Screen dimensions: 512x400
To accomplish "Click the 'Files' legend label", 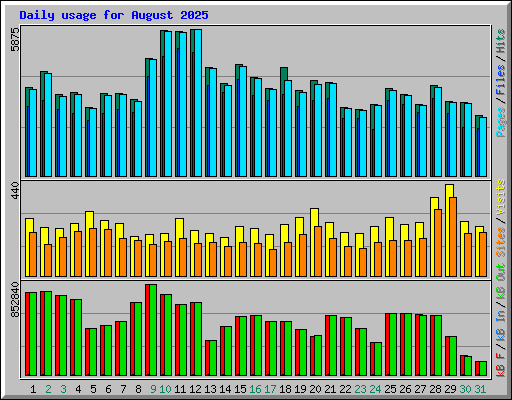I will 500,80.
